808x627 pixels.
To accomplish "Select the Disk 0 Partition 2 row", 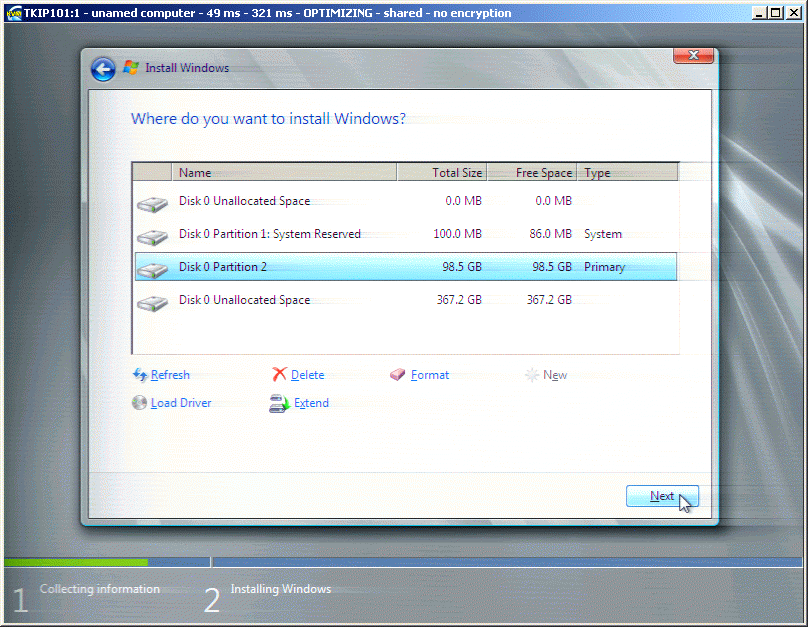I will pyautogui.click(x=406, y=267).
